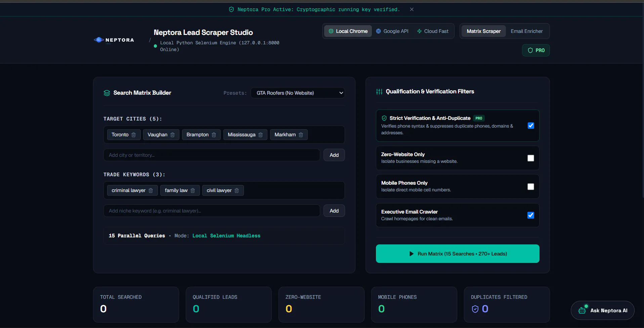Open the Presets dropdown
The width and height of the screenshot is (644, 328).
pos(298,93)
